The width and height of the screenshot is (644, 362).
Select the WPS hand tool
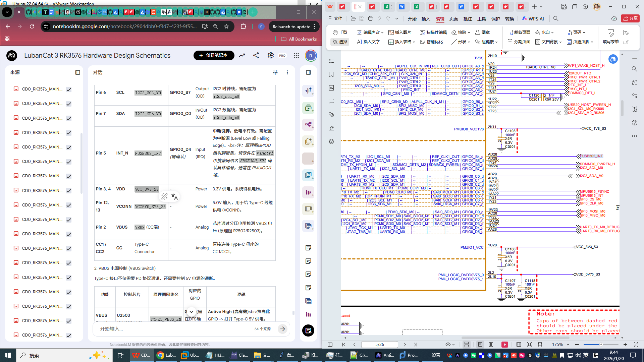click(340, 33)
